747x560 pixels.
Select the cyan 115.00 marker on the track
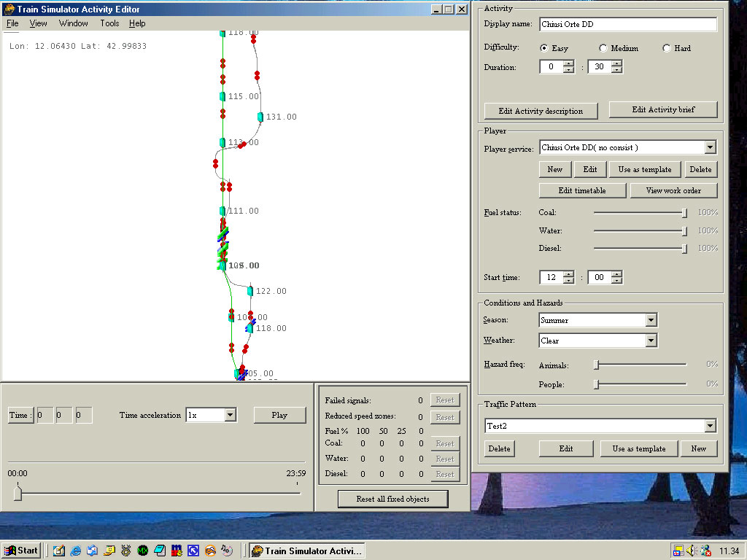coord(222,96)
